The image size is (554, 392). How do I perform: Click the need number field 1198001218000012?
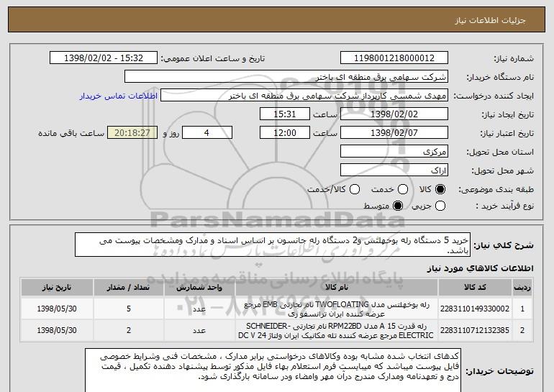pos(394,58)
